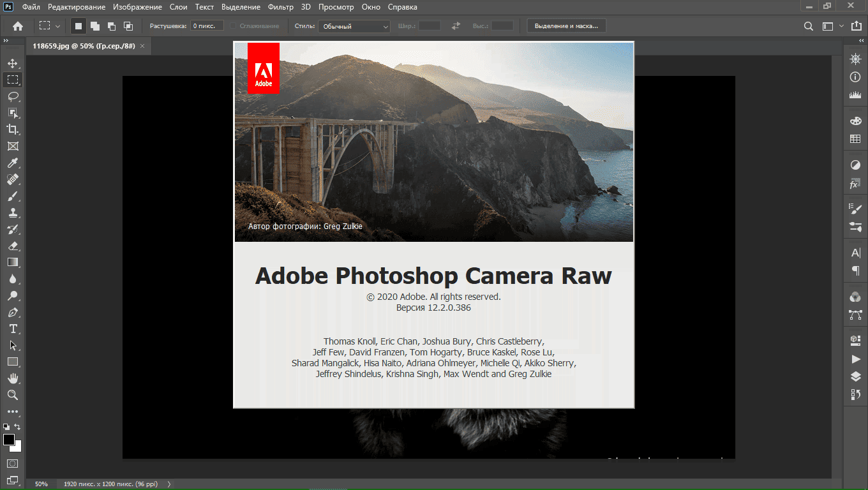Viewport: 868px width, 490px height.
Task: Open the Info panel icon
Action: click(855, 77)
